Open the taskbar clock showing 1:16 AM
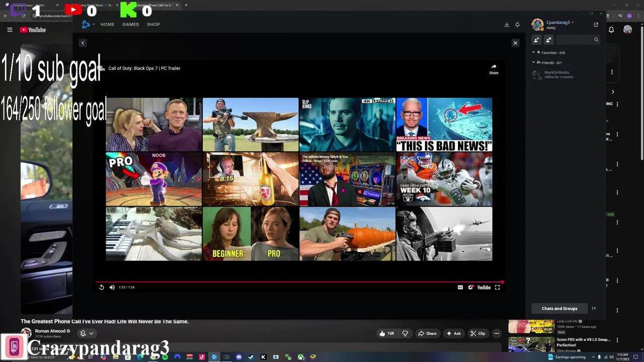 [623, 357]
